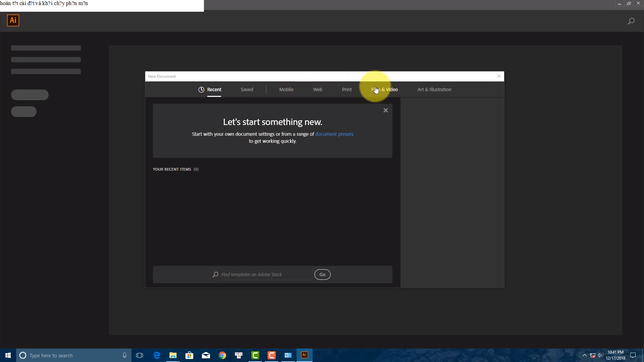Switch to the Print presets tab
This screenshot has width=644, height=362.
[x=346, y=89]
